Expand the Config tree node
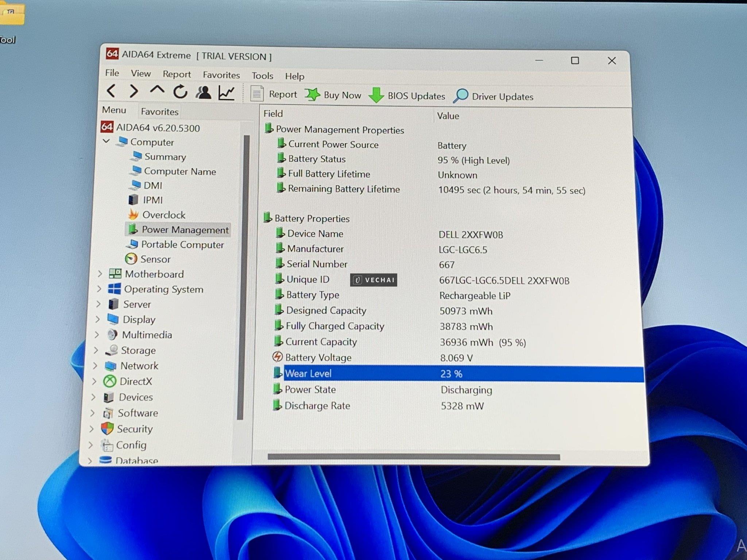Image resolution: width=747 pixels, height=560 pixels. click(x=91, y=445)
